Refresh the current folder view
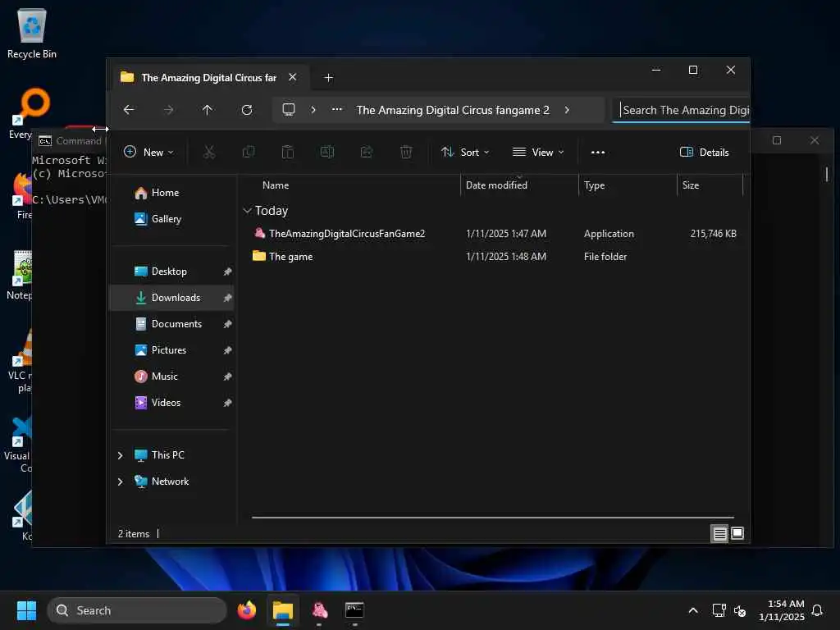This screenshot has height=630, width=840. [246, 110]
